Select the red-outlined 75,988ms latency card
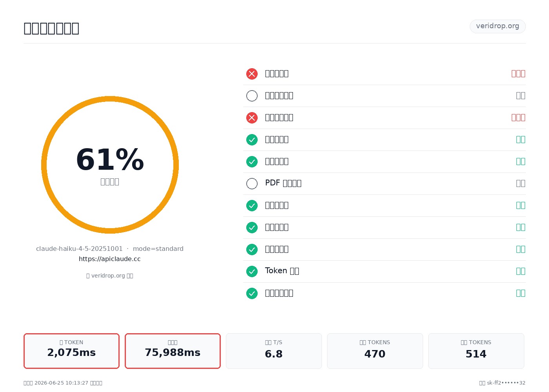The image size is (549, 392). [173, 351]
